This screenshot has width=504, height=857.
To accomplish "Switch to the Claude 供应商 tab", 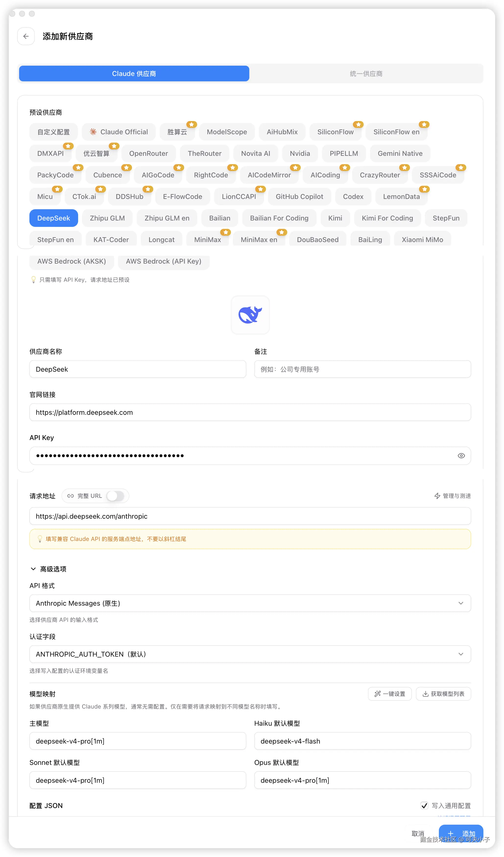I will pyautogui.click(x=134, y=73).
